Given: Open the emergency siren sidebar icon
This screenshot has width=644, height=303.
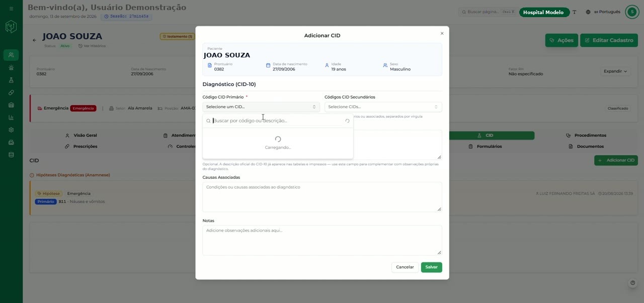Looking at the screenshot, I should point(11,67).
